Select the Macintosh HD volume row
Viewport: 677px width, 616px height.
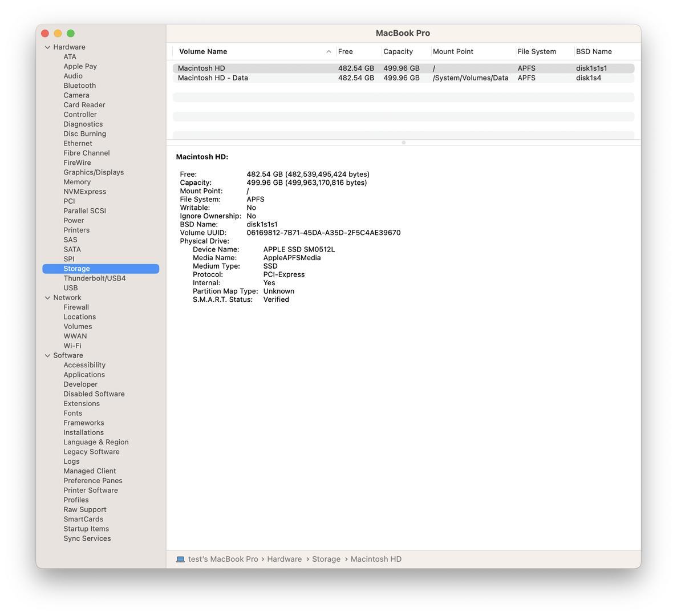pyautogui.click(x=403, y=68)
